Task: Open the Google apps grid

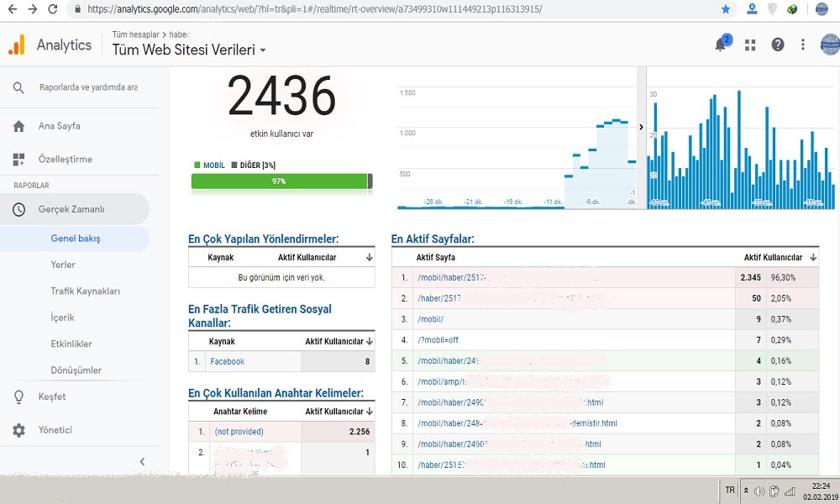Action: point(750,45)
